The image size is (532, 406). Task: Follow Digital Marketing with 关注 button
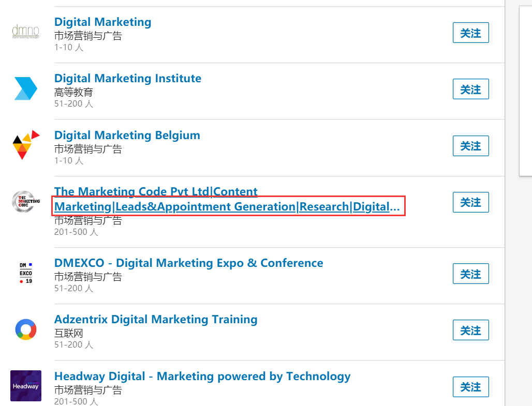coord(470,33)
